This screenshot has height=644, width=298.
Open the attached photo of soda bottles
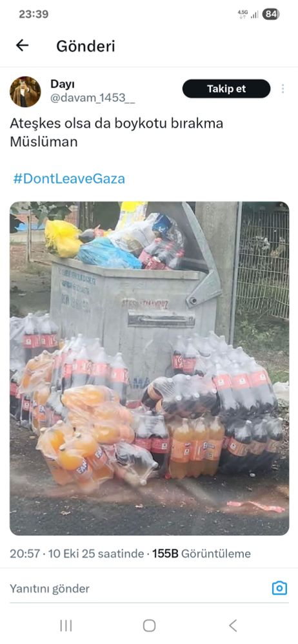pyautogui.click(x=150, y=368)
